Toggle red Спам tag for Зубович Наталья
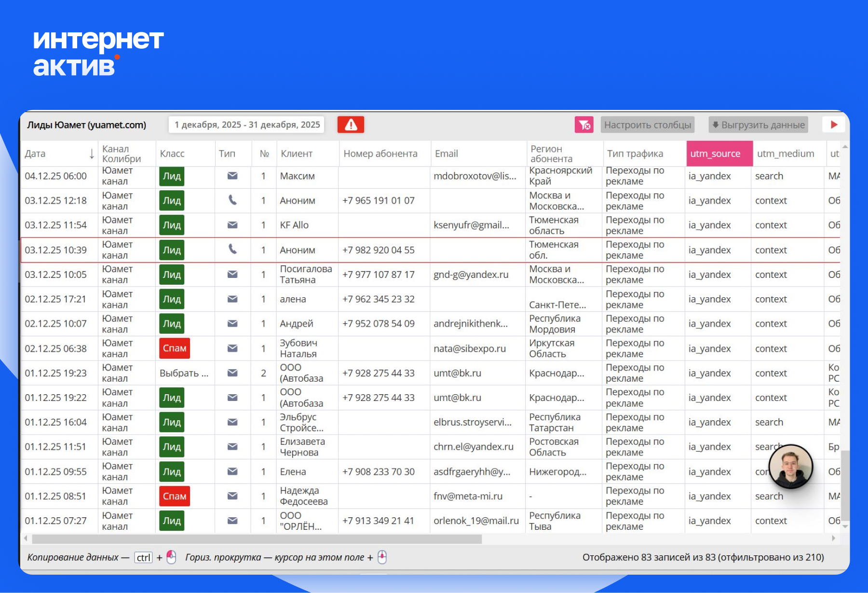The image size is (868, 593). (x=175, y=348)
